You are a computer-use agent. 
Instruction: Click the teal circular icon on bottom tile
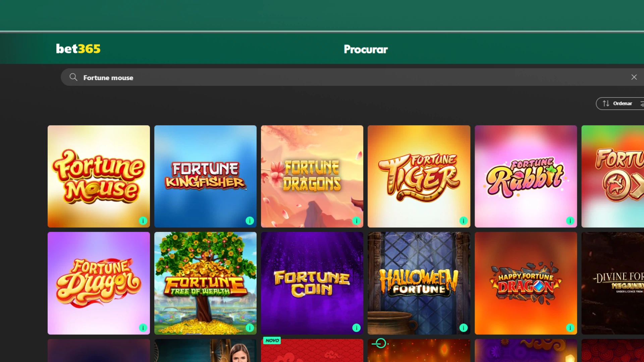click(380, 343)
